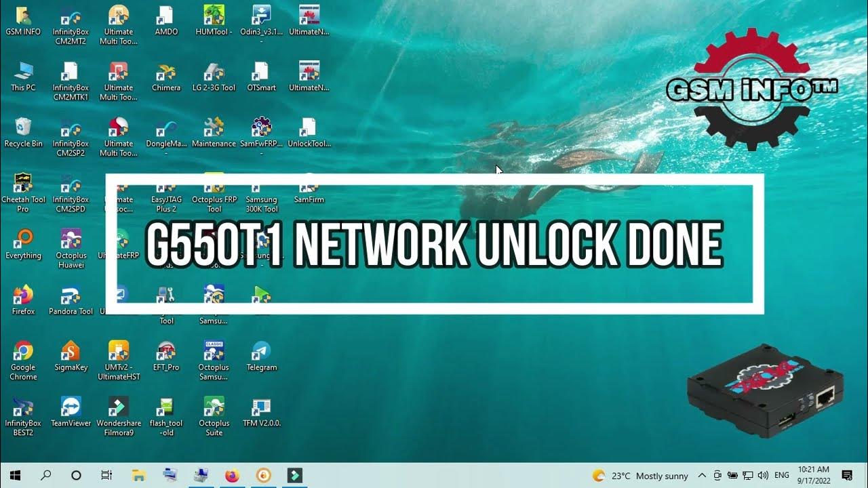The image size is (868, 488).
Task: Switch input language ENG
Action: 782,476
